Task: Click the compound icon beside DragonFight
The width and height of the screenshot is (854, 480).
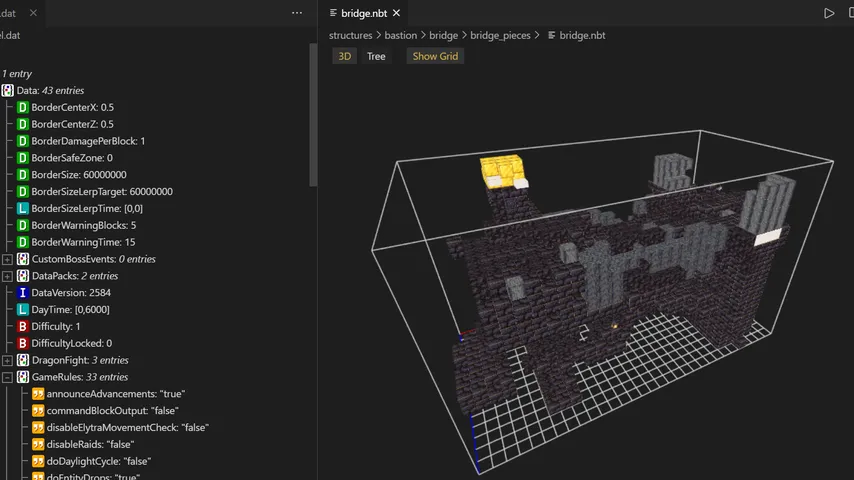Action: 23,360
